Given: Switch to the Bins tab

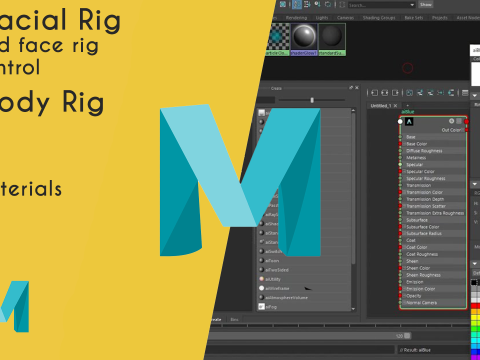Looking at the screenshot, I should click(234, 319).
